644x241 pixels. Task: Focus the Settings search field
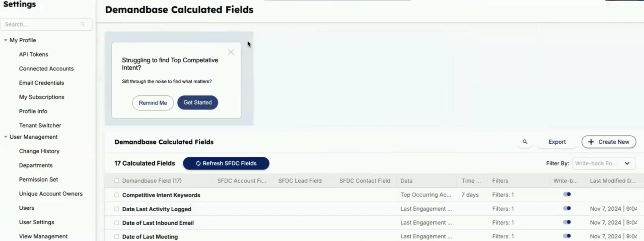point(46,24)
